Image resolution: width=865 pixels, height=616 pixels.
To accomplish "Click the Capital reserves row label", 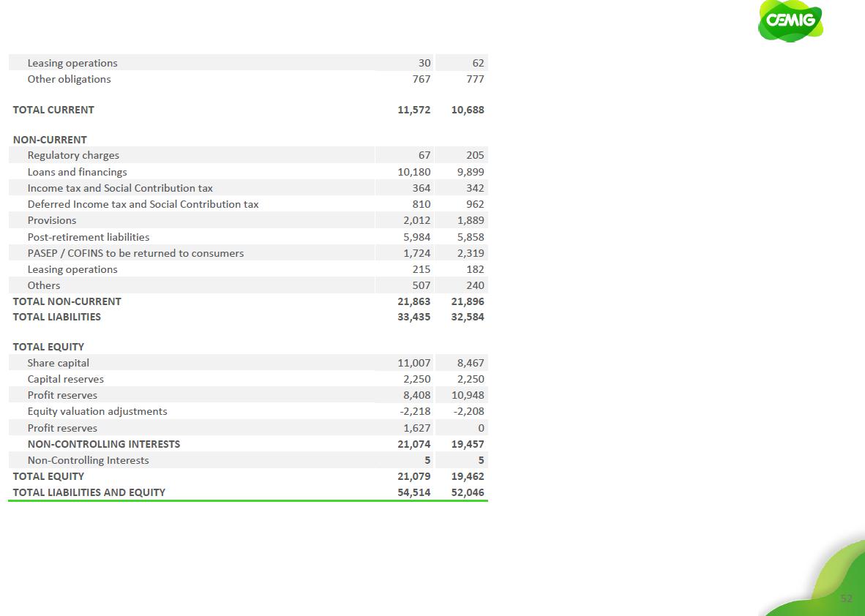I will (x=66, y=379).
